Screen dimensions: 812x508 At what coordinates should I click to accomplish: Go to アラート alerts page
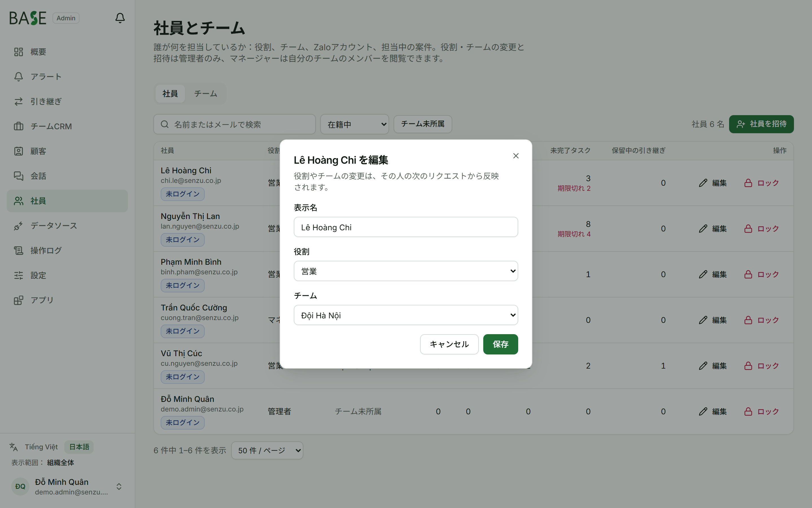[x=67, y=76]
